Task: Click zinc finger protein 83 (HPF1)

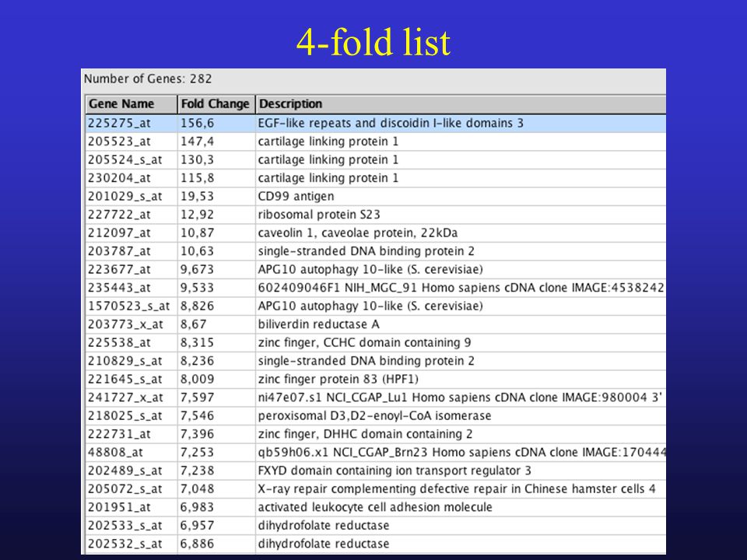Action: pos(338,379)
